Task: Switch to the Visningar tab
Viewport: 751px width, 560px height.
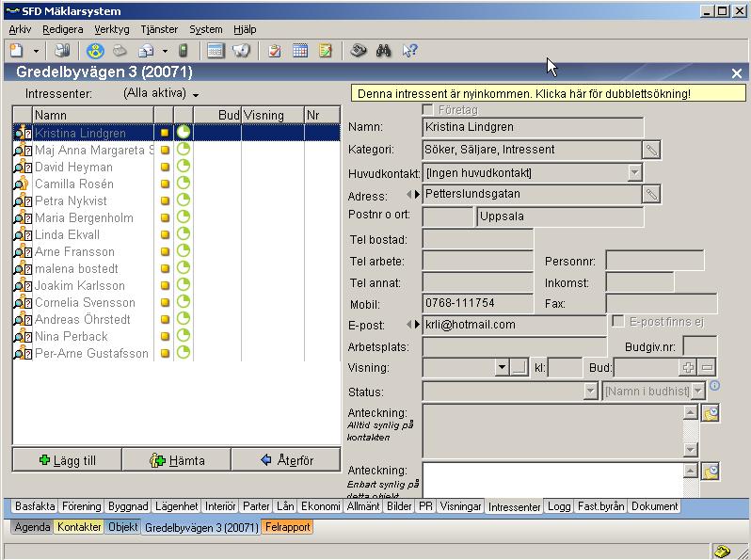Action: pos(460,506)
